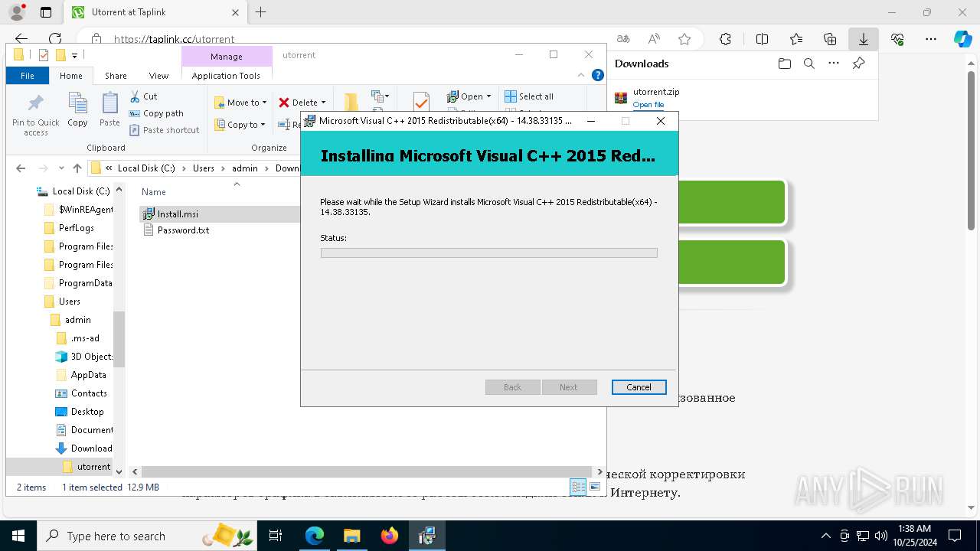This screenshot has height=551, width=980.
Task: Switch to Share ribbon tab
Action: pos(116,76)
